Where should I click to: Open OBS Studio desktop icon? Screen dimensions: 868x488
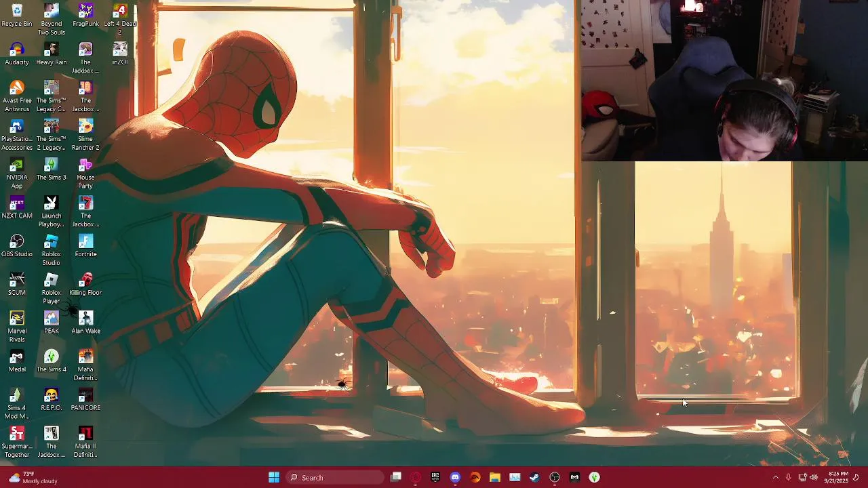(17, 246)
